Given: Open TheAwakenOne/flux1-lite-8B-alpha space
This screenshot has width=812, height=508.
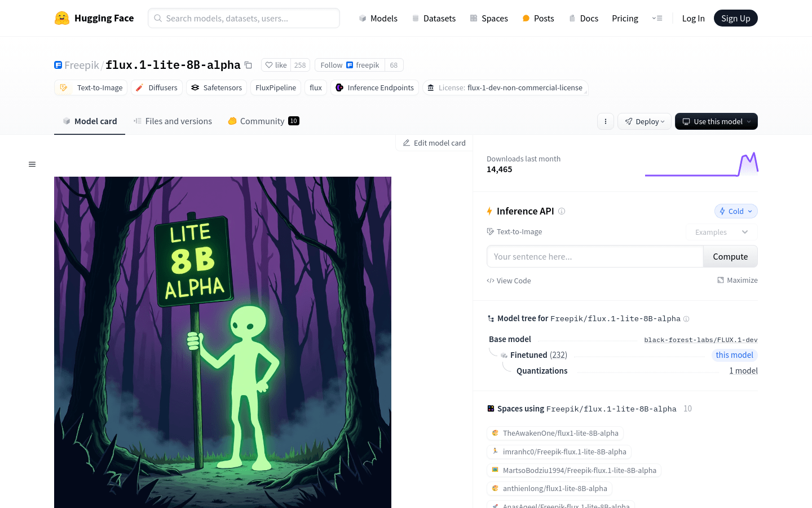Looking at the screenshot, I should [555, 433].
